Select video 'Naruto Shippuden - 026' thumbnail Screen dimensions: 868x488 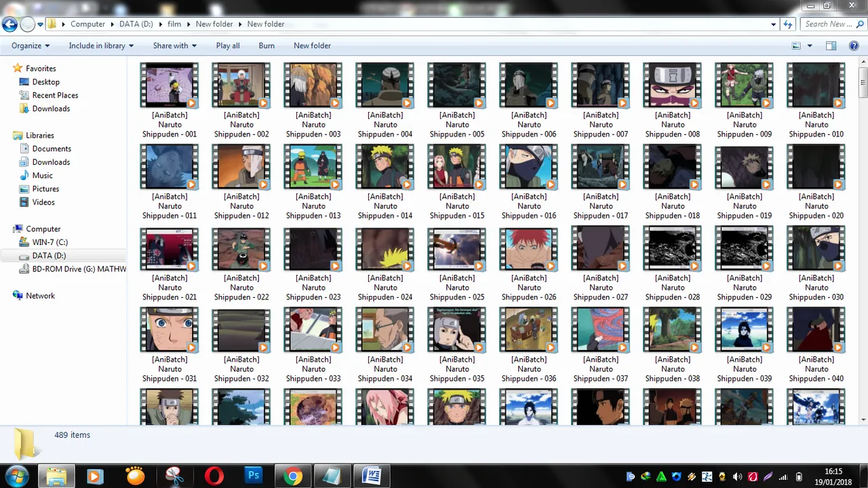(529, 248)
